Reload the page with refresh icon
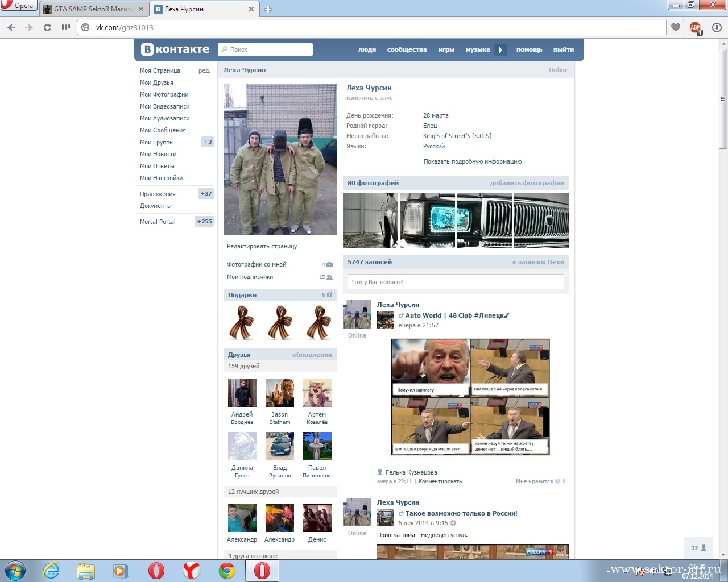Viewport: 728px width, 582px height. 47,27
